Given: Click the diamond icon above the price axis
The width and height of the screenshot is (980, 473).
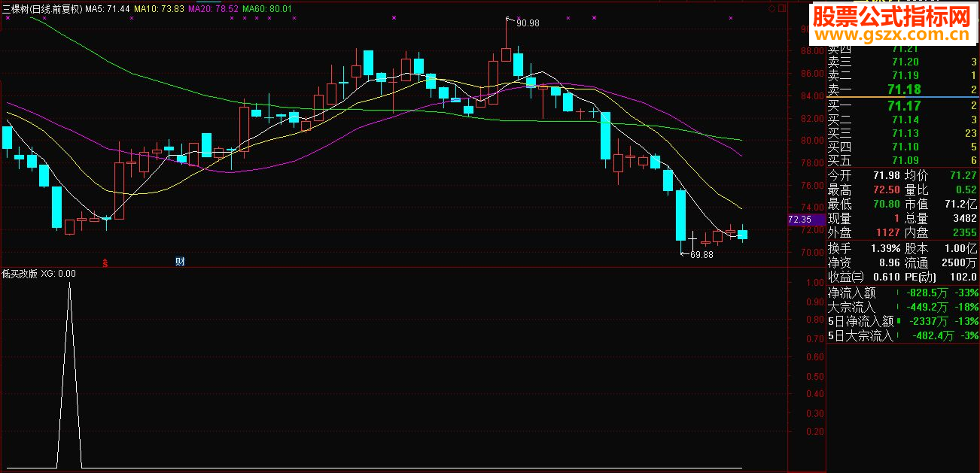Looking at the screenshot, I should [771, 7].
